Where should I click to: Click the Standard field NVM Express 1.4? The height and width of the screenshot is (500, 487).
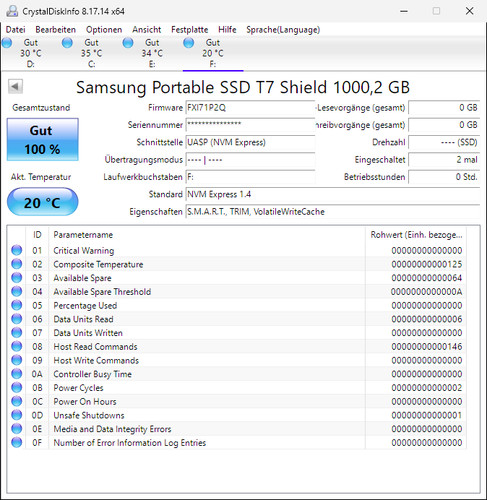(332, 194)
